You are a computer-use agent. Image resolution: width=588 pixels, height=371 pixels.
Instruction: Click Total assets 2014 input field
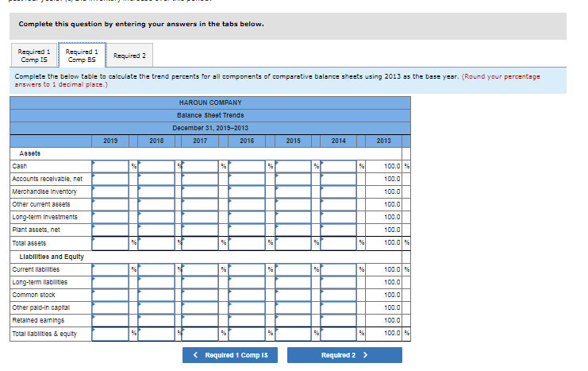point(339,243)
